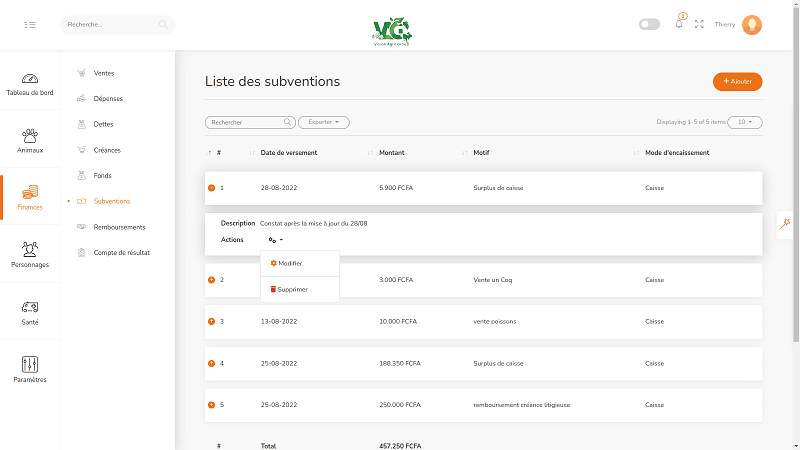
Task: Open the items-per-page dropdown showing 10
Action: pos(745,122)
